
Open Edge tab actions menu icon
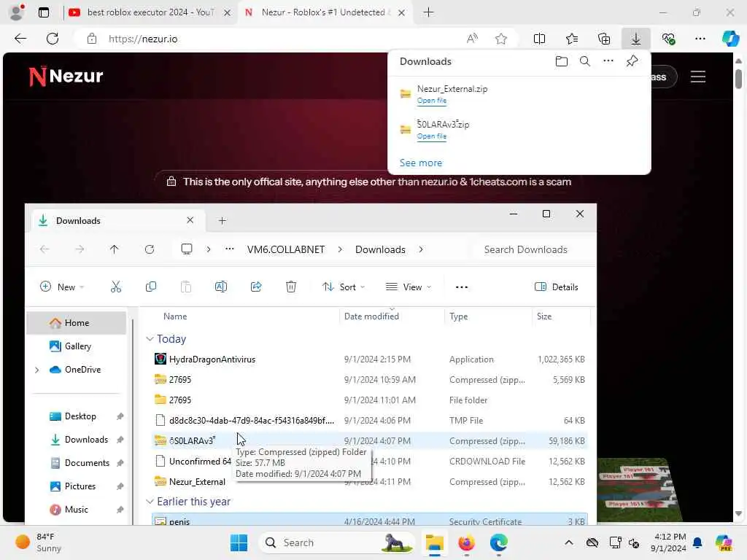[x=44, y=12]
